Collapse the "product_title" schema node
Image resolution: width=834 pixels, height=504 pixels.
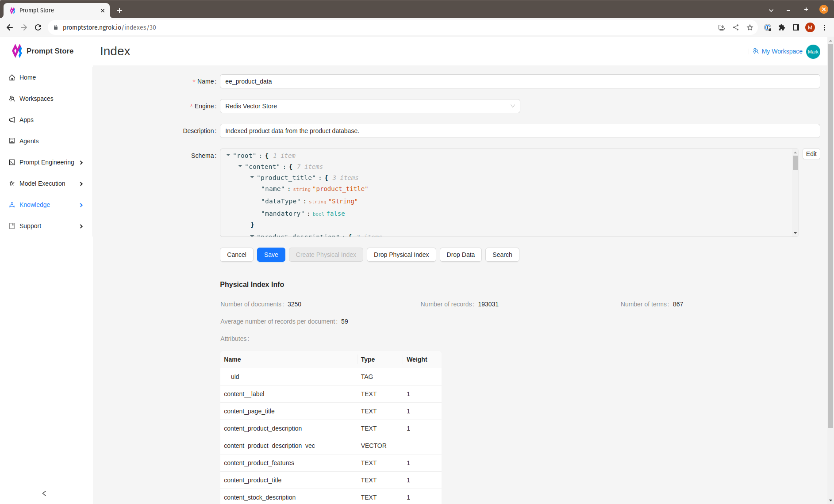252,177
